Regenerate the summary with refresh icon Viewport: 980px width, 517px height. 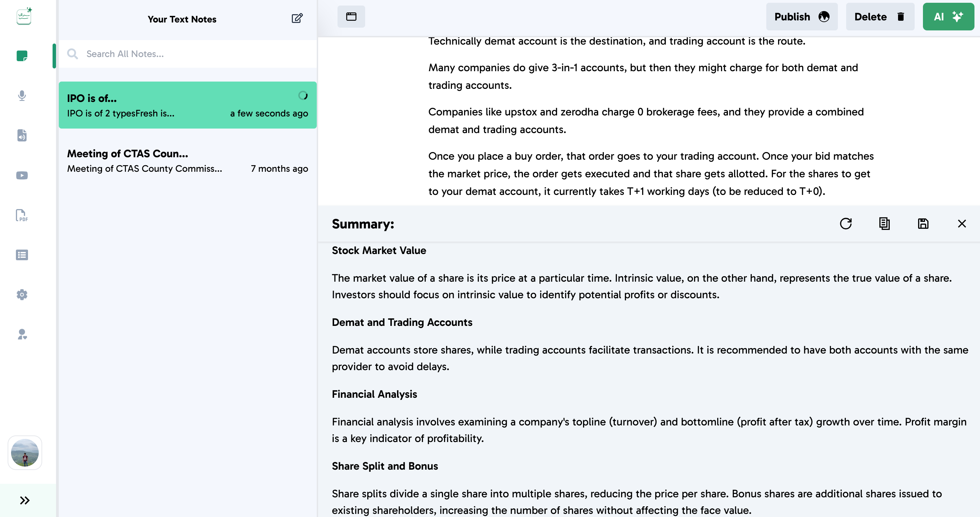846,224
